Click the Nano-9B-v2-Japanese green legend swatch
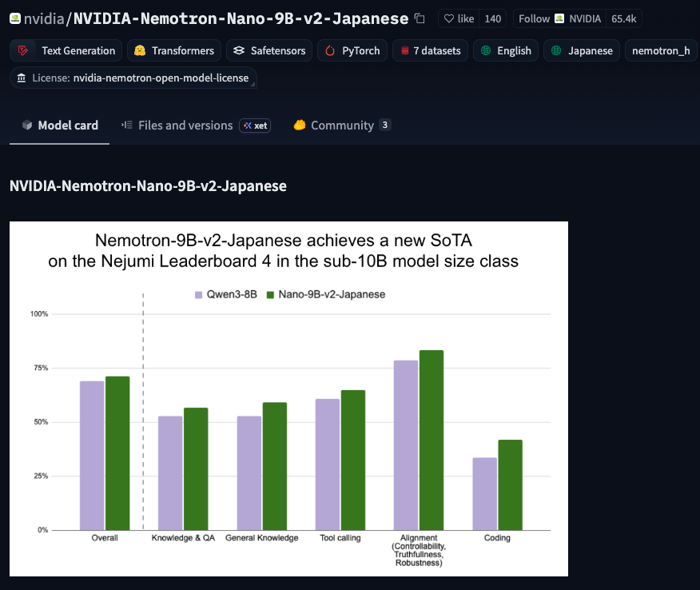The width and height of the screenshot is (700, 590). click(x=270, y=295)
